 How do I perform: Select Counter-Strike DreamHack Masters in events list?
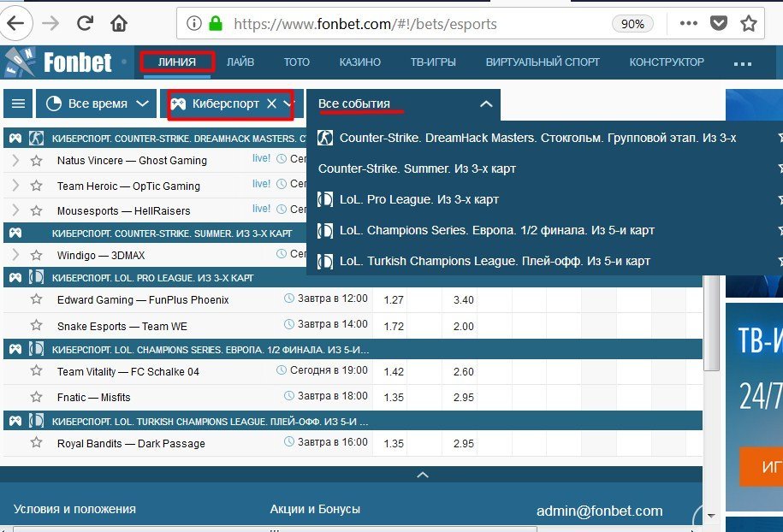click(537, 138)
